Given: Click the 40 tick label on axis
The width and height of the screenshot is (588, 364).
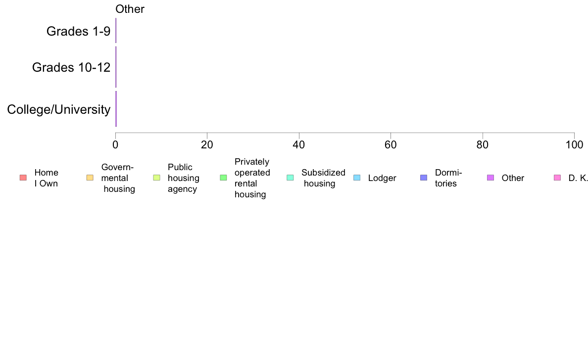Looking at the screenshot, I should click(x=299, y=145).
